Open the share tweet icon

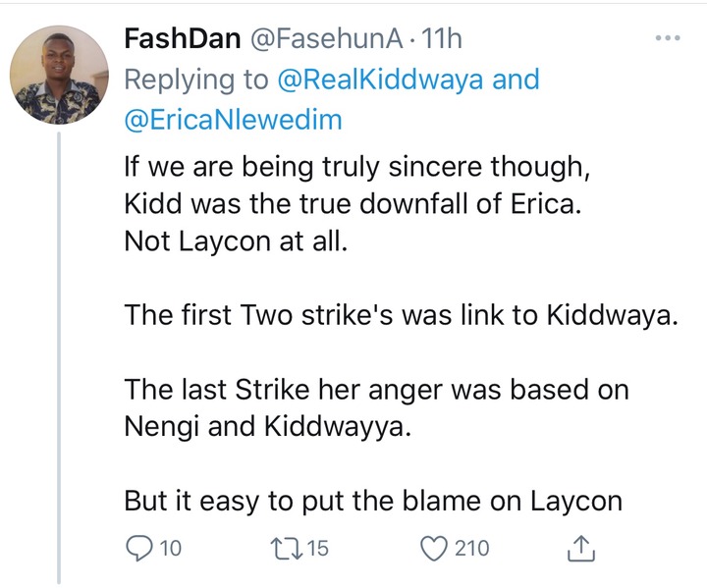coord(582,548)
